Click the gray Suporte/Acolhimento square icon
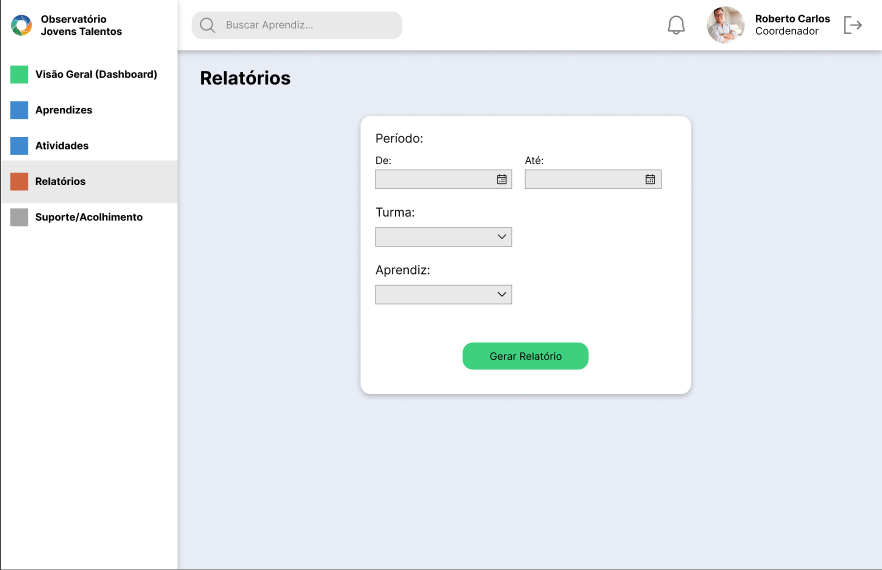 click(x=19, y=217)
